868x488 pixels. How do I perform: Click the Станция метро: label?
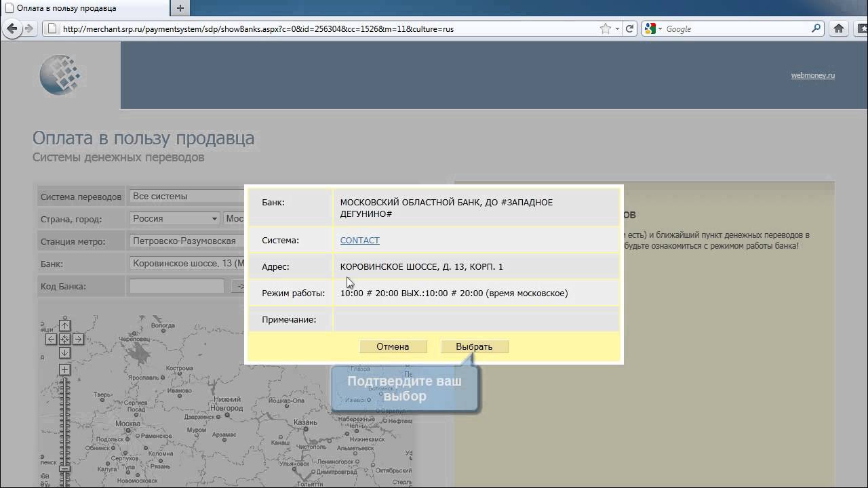coord(73,241)
